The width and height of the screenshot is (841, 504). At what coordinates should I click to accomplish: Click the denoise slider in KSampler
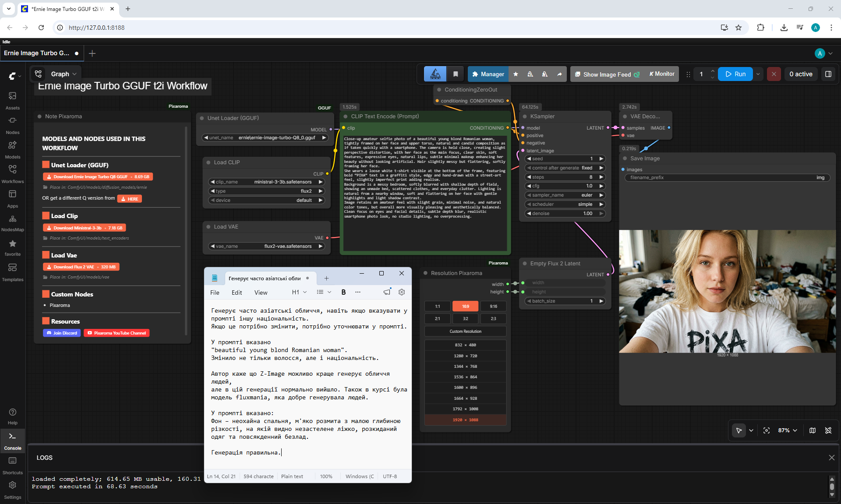(565, 214)
